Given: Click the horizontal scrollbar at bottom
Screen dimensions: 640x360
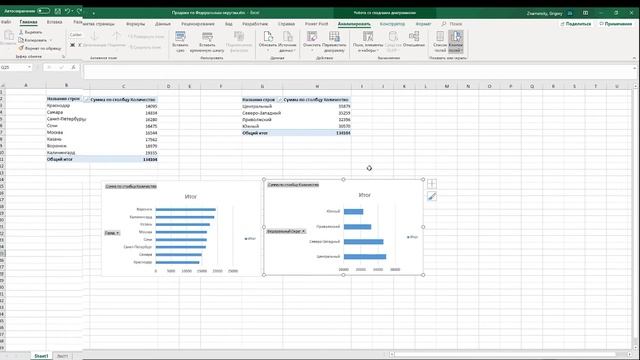Looking at the screenshot, I should click(504, 354).
